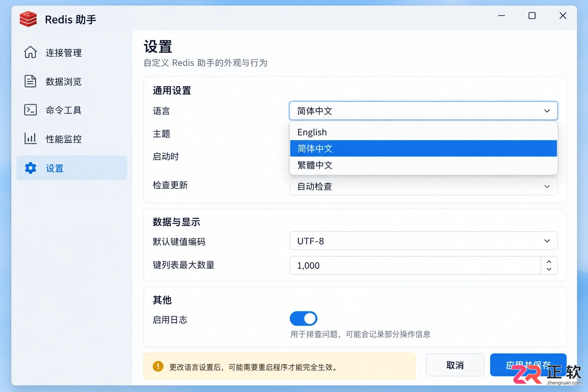Open 性能监控 from the sidebar
This screenshot has height=392, width=588.
(x=71, y=139)
